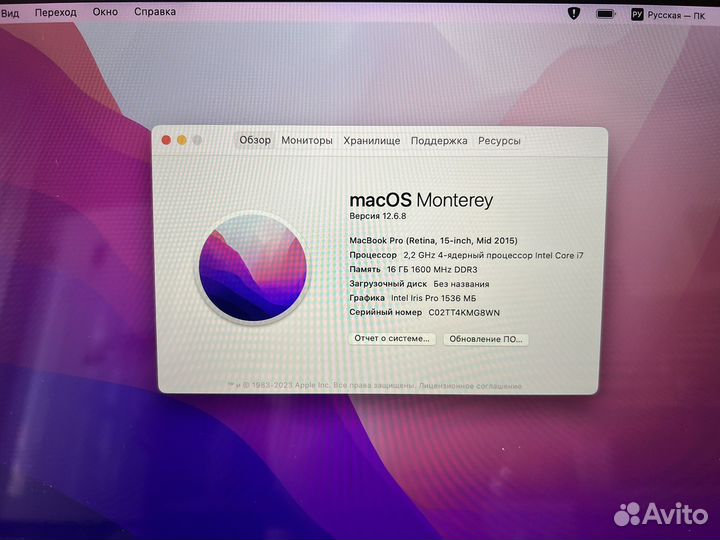Switch to the Поддержка tab
The width and height of the screenshot is (720, 540).
coord(439,141)
